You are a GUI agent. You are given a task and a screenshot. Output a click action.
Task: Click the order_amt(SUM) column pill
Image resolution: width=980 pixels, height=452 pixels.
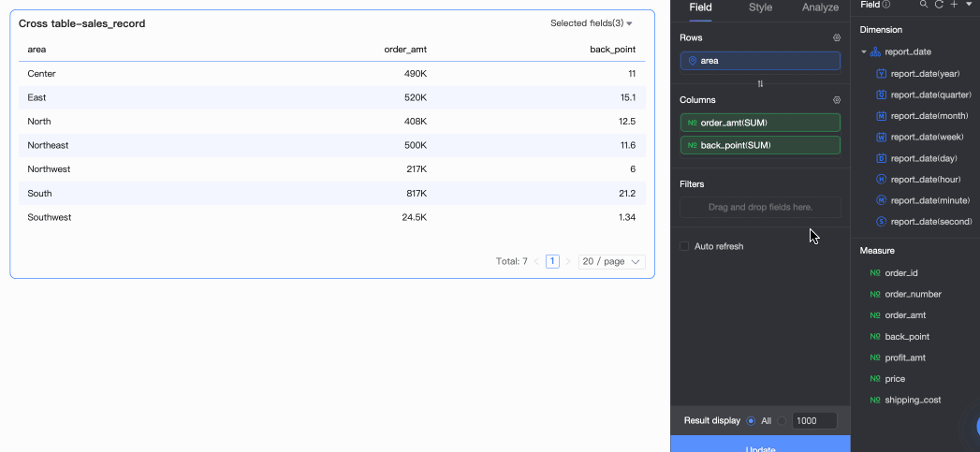pyautogui.click(x=761, y=123)
